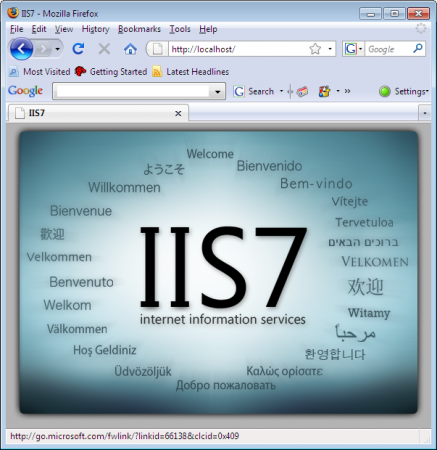Image resolution: width=437 pixels, height=450 pixels.
Task: Open the Google Toolbar search suggestions dropdown
Action: [218, 91]
